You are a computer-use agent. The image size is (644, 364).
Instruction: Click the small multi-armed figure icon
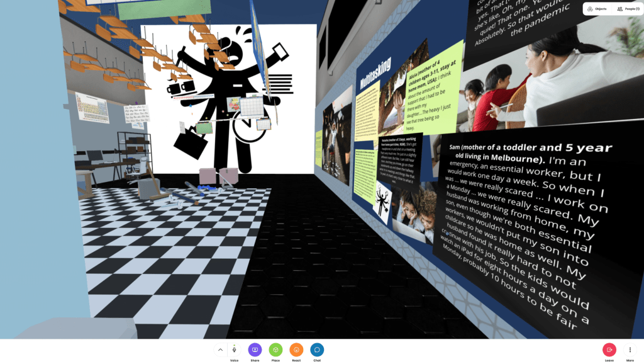click(x=383, y=202)
